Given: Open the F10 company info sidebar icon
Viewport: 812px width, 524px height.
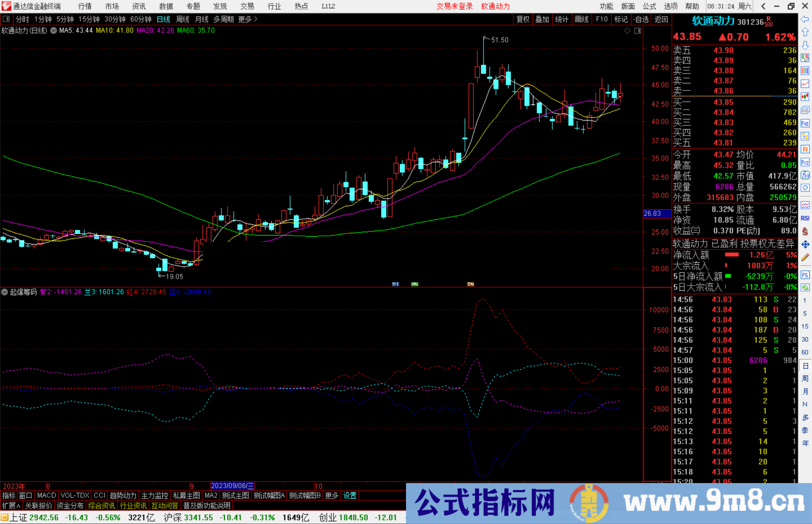Looking at the screenshot, I should coord(805,124).
